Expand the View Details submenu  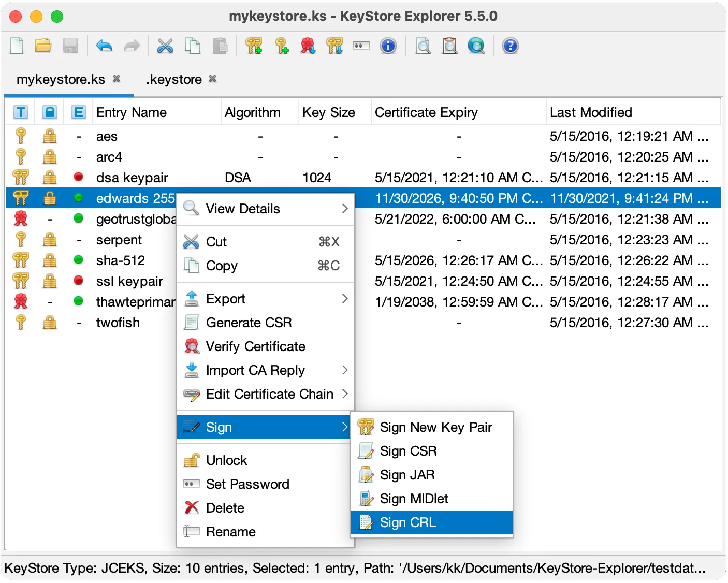[x=266, y=209]
